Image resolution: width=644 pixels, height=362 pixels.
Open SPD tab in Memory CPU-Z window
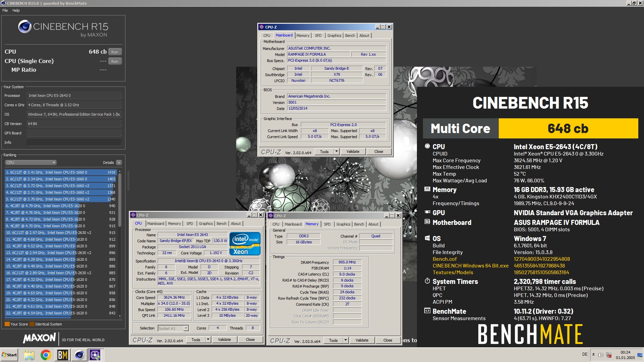(327, 224)
